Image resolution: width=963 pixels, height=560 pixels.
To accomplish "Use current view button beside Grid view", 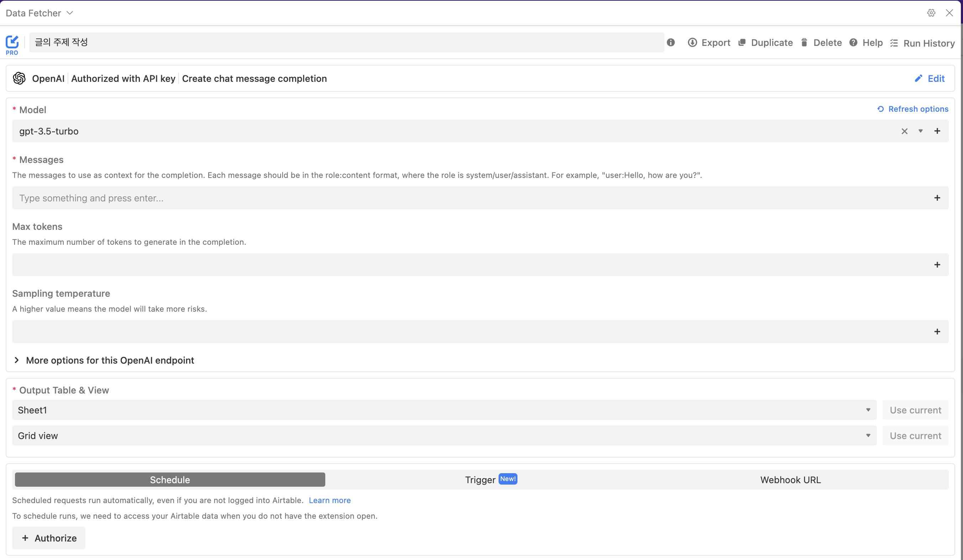I will pyautogui.click(x=915, y=435).
